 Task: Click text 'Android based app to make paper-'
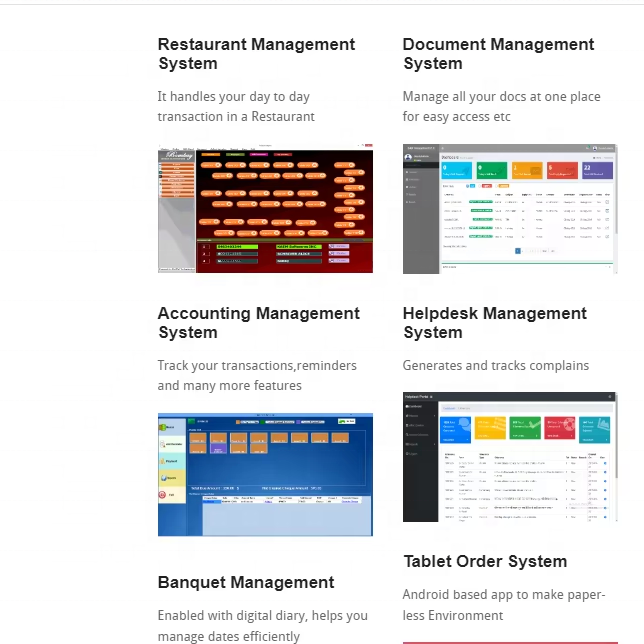504,595
